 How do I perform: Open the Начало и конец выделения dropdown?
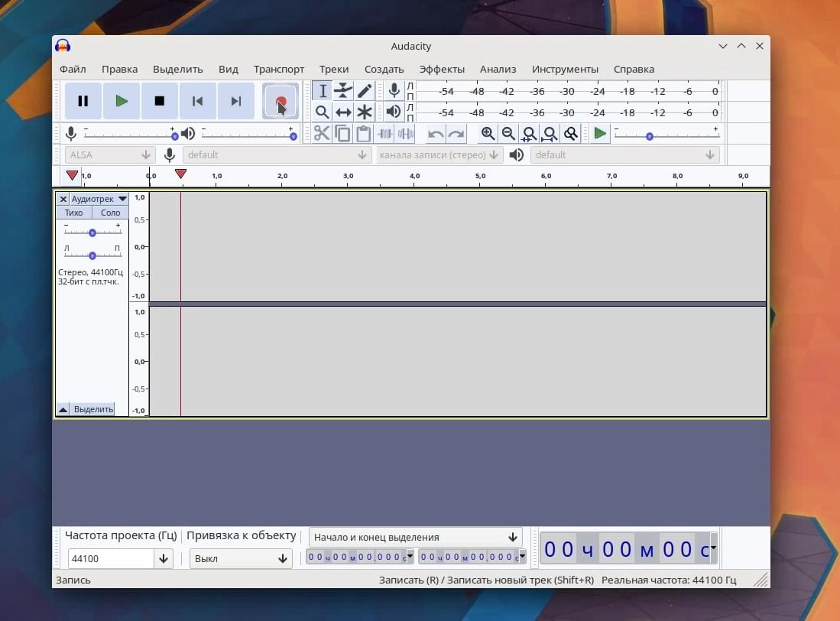416,537
